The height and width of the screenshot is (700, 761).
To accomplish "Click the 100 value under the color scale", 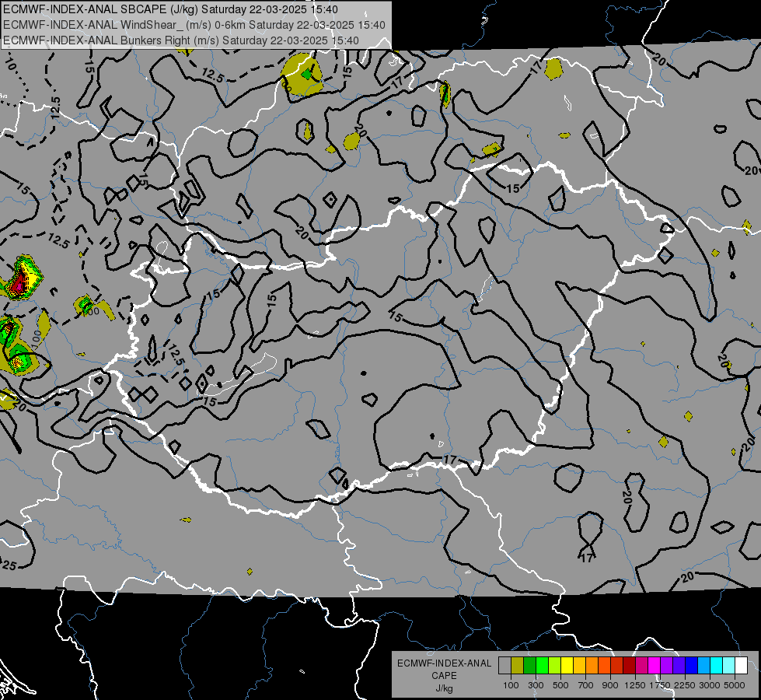I will pyautogui.click(x=511, y=685).
